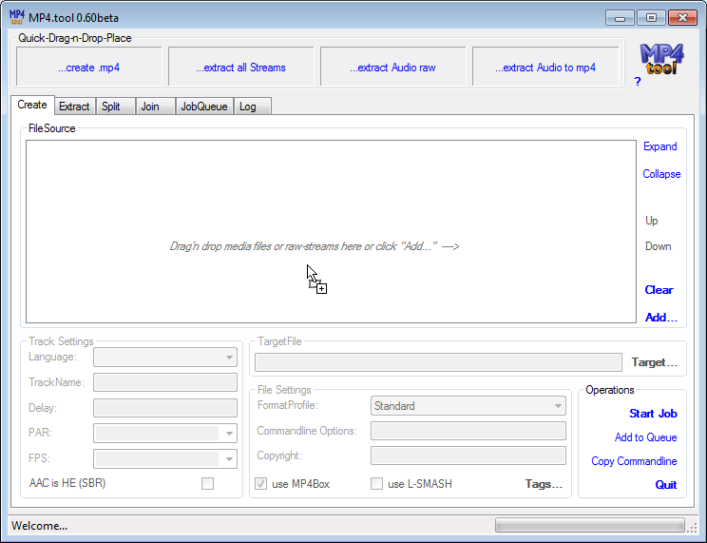Click the 'Welcome...' status text

tap(39, 526)
